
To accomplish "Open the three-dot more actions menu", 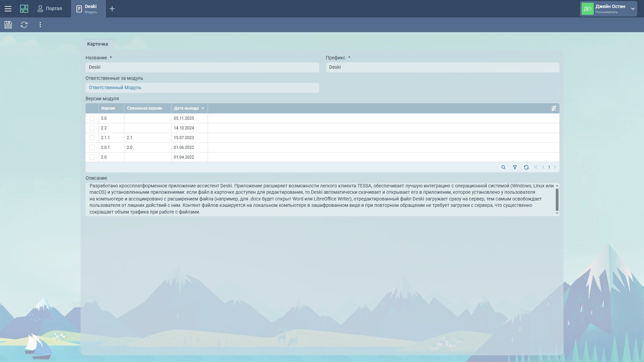I will point(40,25).
